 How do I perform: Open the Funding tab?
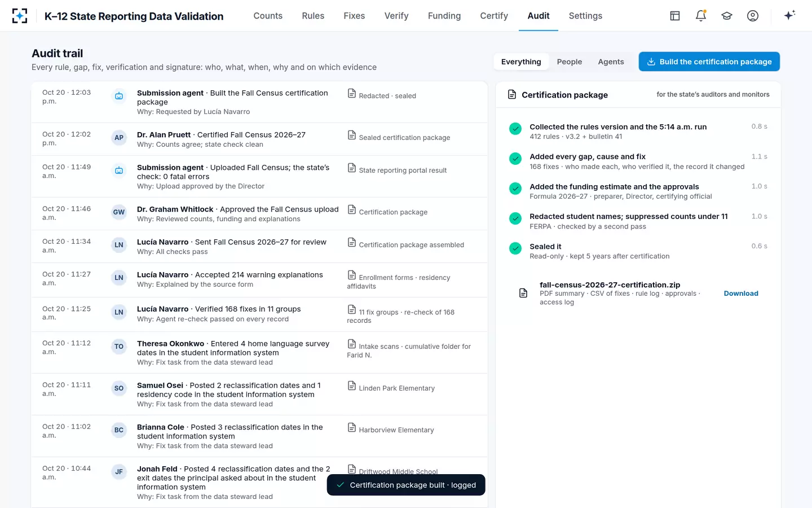point(444,16)
